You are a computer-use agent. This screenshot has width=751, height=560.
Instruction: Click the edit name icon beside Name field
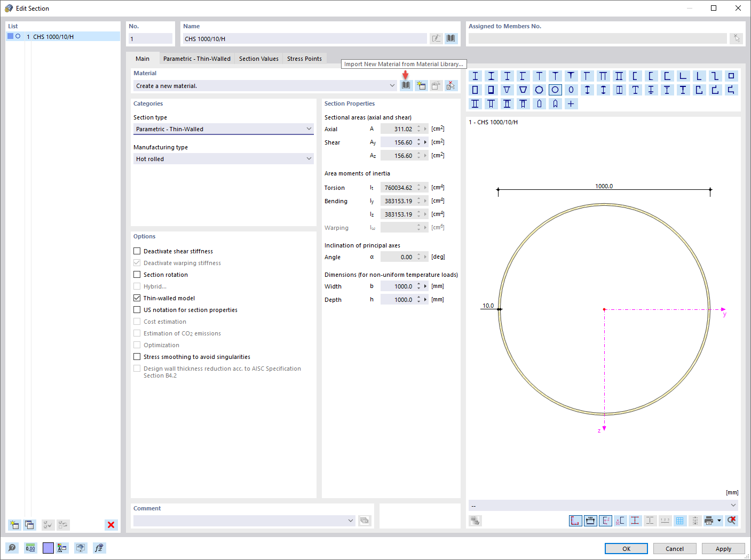click(436, 38)
